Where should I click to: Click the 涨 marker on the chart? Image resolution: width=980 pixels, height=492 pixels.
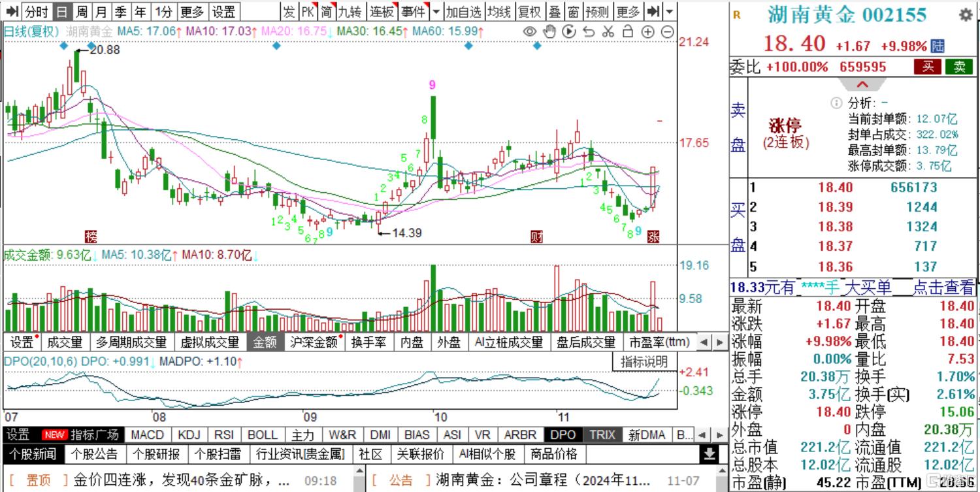(x=653, y=237)
